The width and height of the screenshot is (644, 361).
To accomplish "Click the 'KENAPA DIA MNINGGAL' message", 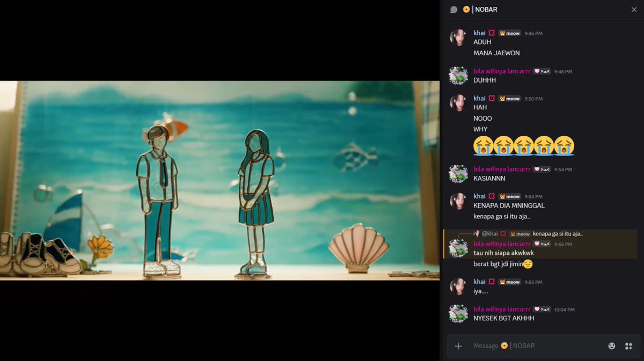I will [x=509, y=206].
